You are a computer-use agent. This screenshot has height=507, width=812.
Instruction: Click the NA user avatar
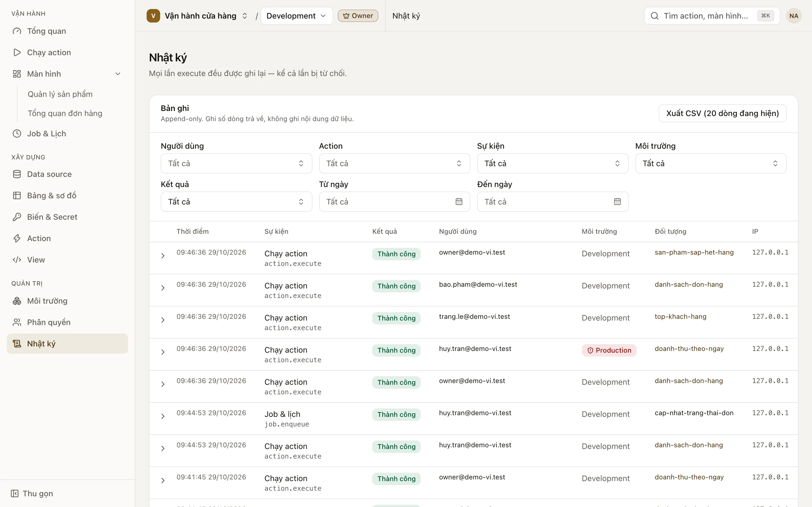click(x=794, y=16)
